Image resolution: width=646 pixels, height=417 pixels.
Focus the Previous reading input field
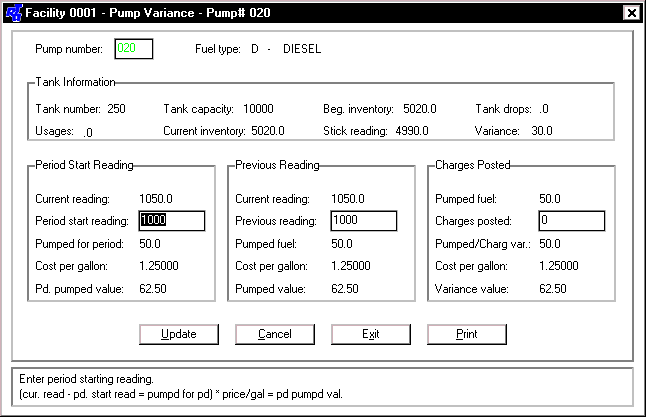click(x=363, y=221)
